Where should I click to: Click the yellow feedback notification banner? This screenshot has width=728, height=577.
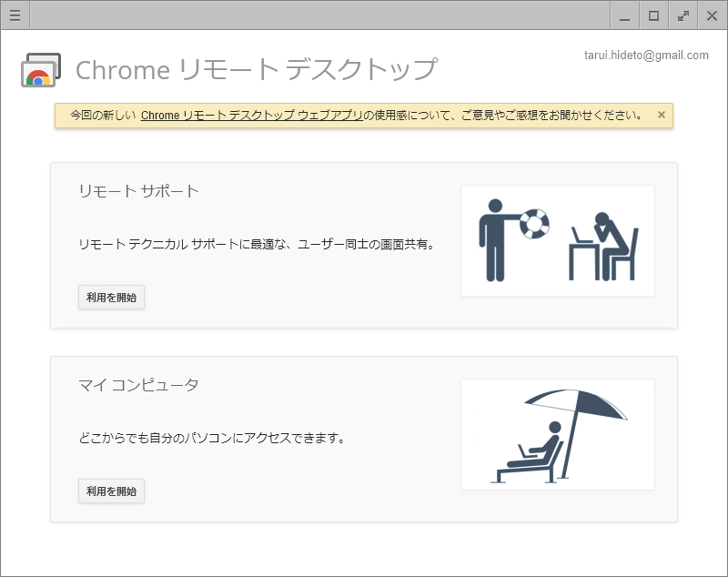364,115
